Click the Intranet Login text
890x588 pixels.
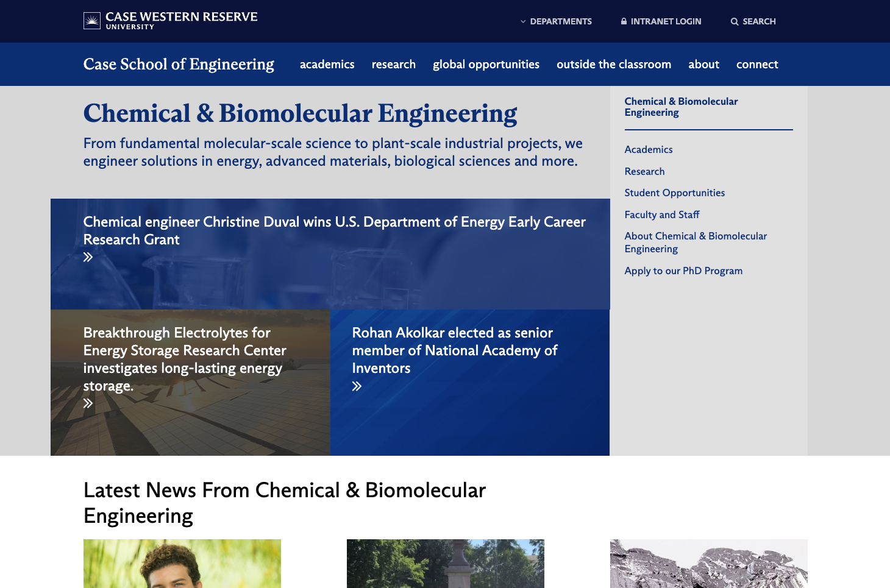(x=666, y=21)
